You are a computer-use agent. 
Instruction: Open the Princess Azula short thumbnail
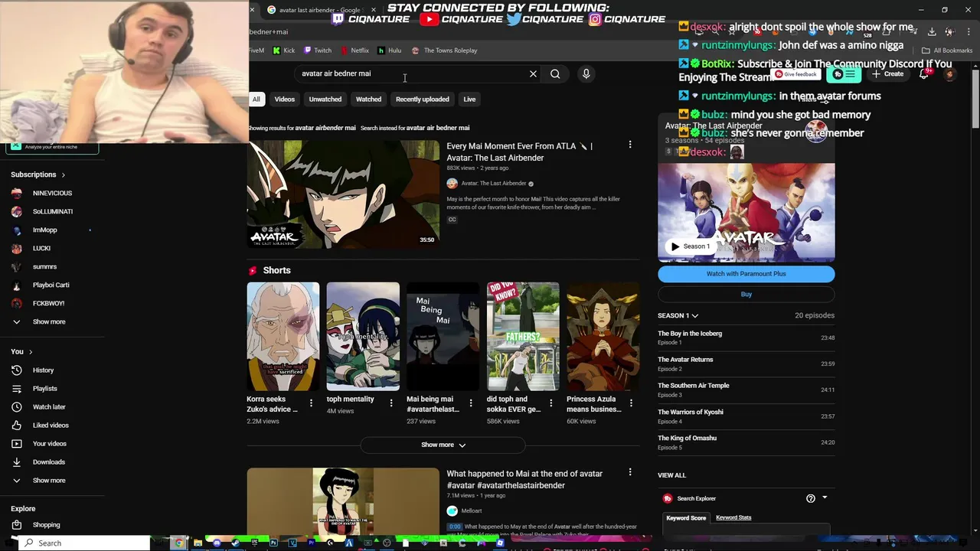tap(603, 337)
